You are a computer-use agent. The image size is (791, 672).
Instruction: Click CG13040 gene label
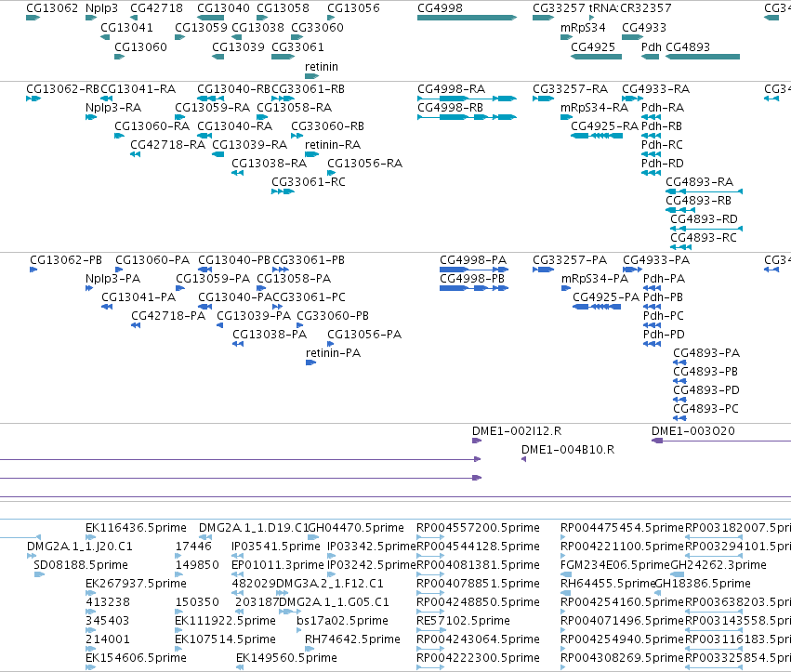coord(223,8)
